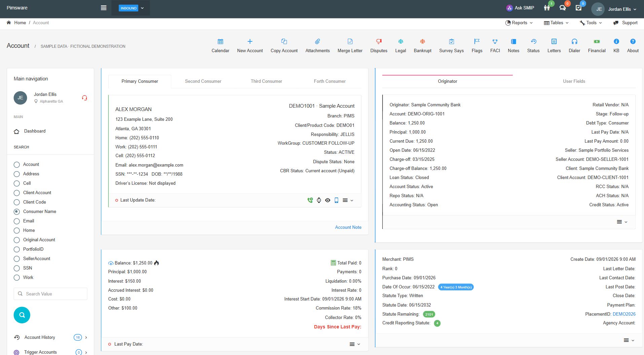The image size is (644, 355).
Task: Open the Notes tool
Action: pyautogui.click(x=513, y=46)
